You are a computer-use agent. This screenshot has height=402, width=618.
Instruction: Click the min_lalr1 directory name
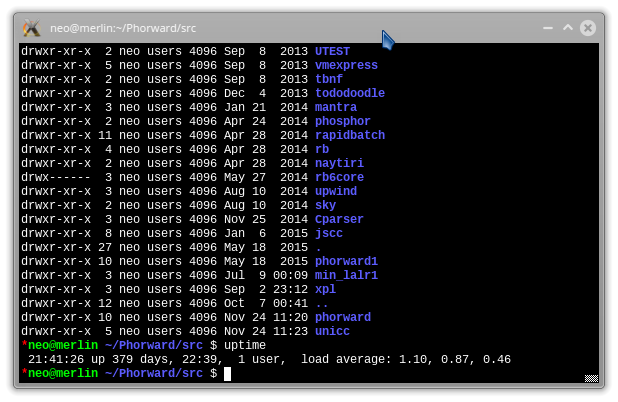(346, 275)
